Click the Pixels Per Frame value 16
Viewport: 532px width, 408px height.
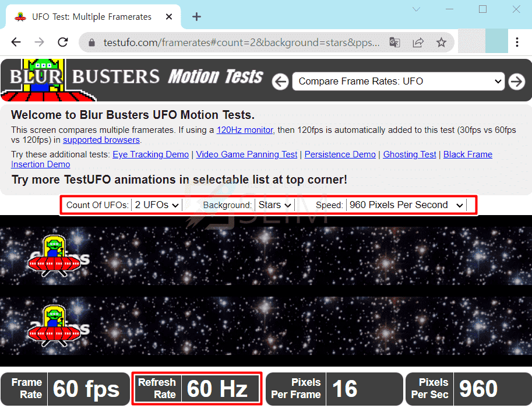point(345,389)
